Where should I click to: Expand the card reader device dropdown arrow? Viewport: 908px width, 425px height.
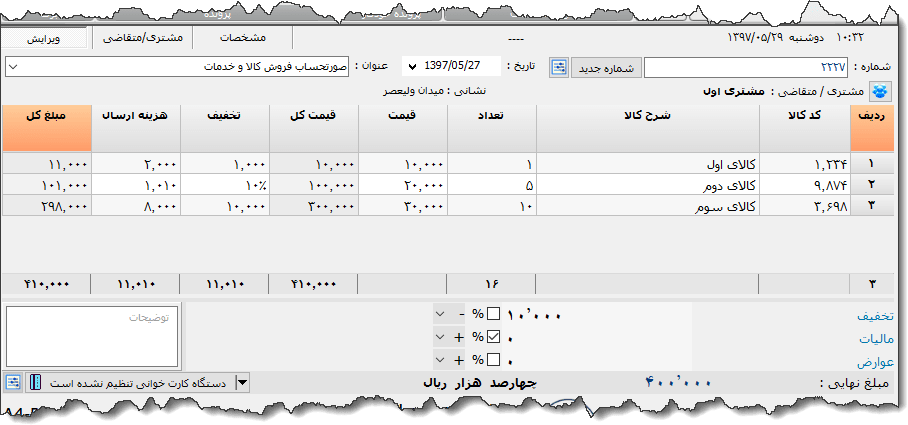point(243,383)
